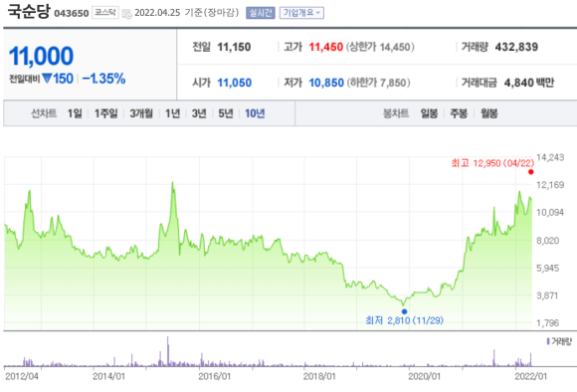Click the 전일 value 11,150
This screenshot has width=577, height=392.
point(234,47)
